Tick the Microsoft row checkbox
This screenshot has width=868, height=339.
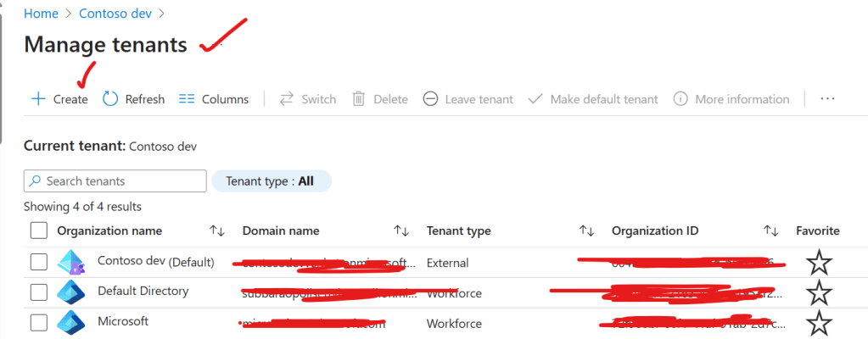(39, 323)
